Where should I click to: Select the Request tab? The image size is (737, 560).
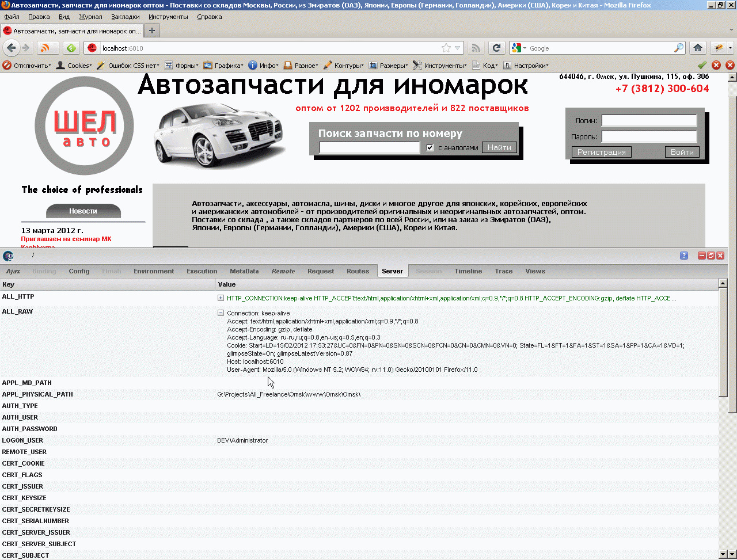(x=321, y=271)
